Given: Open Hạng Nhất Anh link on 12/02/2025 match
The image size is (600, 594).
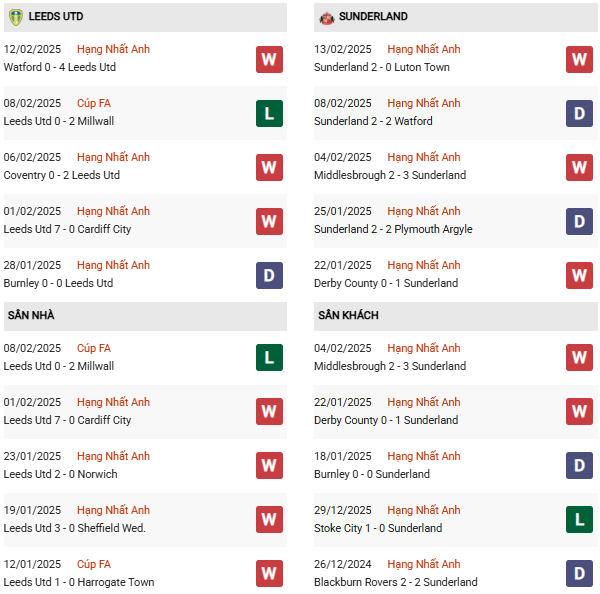Looking at the screenshot, I should tap(113, 49).
